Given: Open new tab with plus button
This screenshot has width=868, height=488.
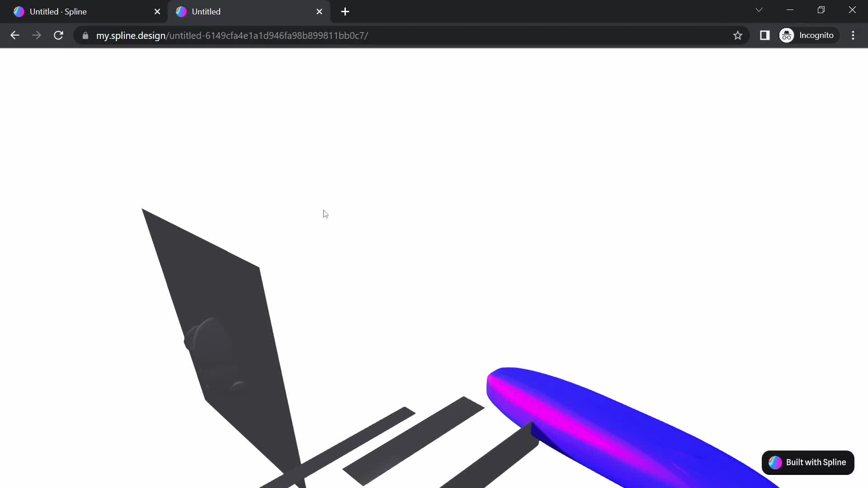Looking at the screenshot, I should point(345,11).
